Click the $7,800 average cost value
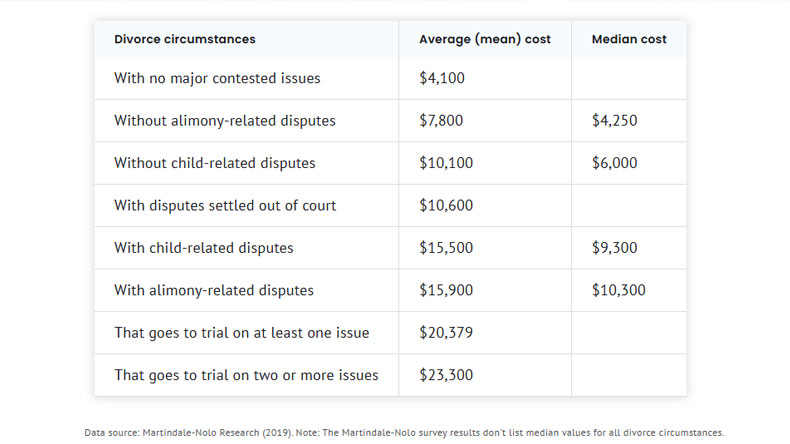 tap(442, 121)
